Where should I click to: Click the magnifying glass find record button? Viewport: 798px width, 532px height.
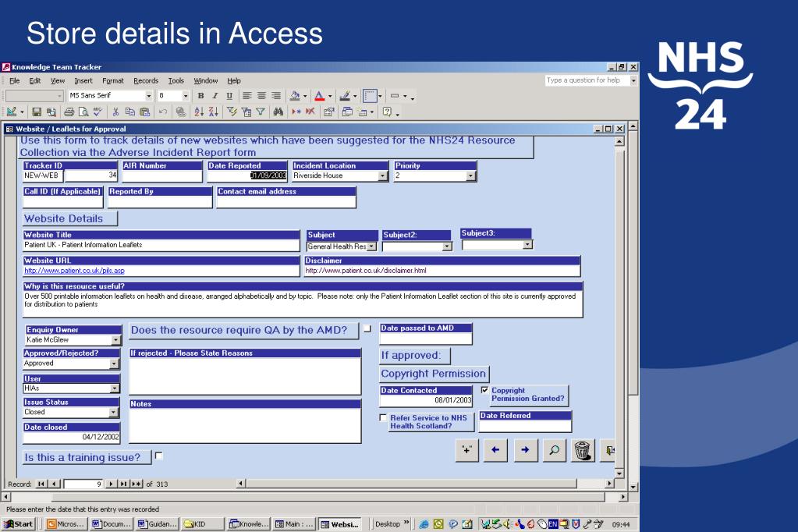(554, 450)
